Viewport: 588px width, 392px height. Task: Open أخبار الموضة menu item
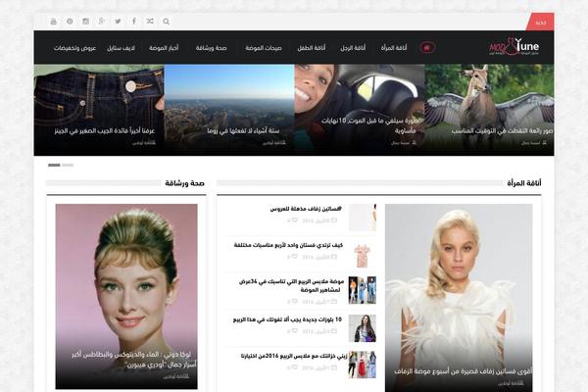[164, 48]
